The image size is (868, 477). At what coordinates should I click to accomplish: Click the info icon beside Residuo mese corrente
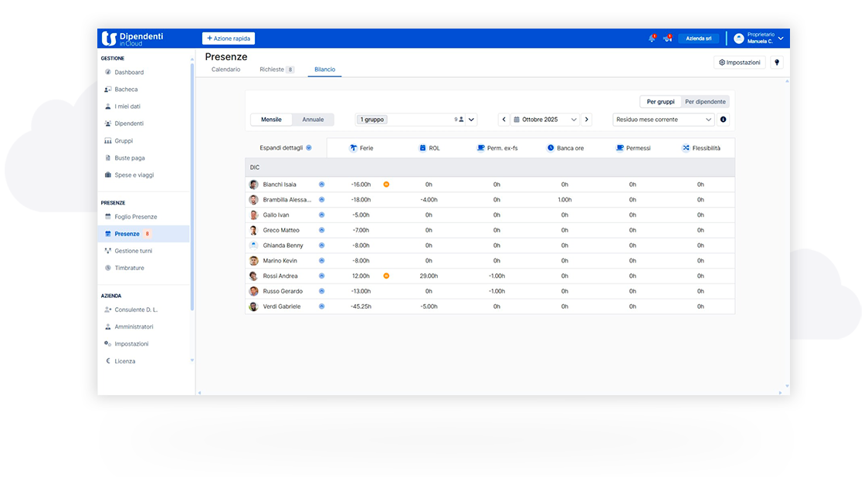click(x=724, y=120)
